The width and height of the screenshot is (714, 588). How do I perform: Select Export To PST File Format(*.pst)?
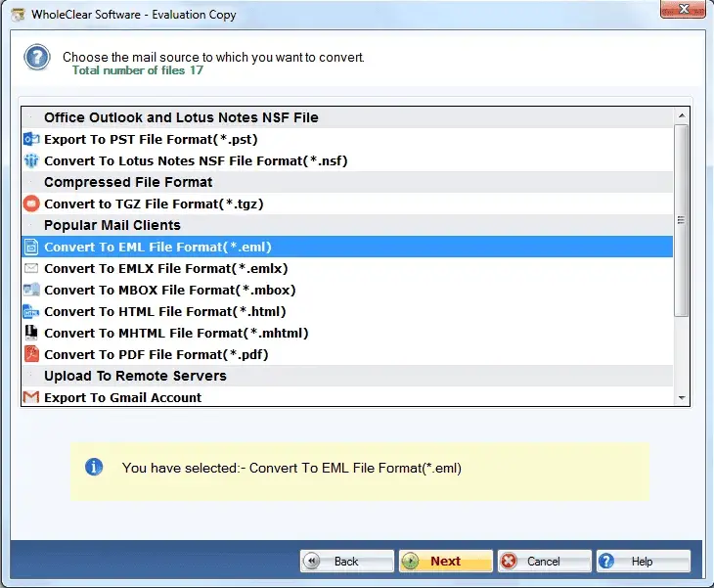[x=347, y=139]
